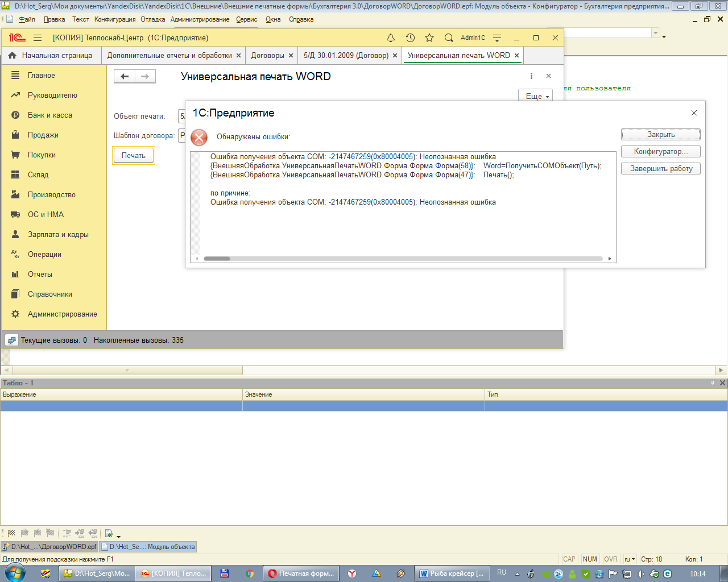Open the Конфигурация menu
The image size is (728, 582).
click(x=115, y=19)
